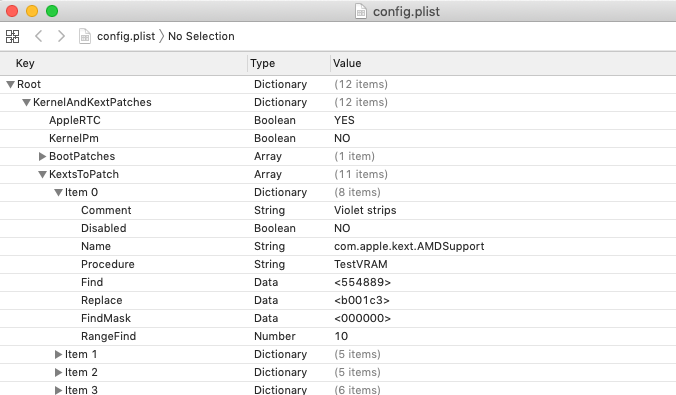676x395 pixels.
Task: Click the document icon in the title bar
Action: point(360,12)
